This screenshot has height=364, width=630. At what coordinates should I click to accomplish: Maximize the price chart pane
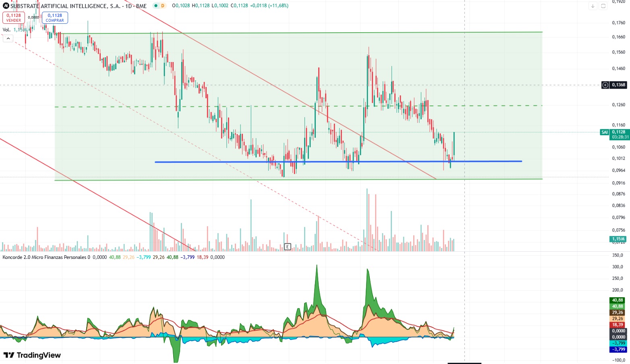(x=603, y=6)
